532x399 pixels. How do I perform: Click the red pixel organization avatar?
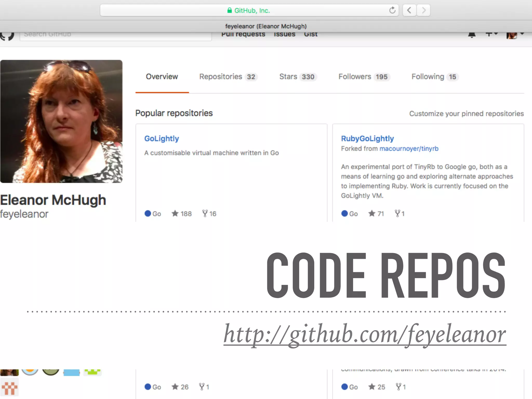9,388
